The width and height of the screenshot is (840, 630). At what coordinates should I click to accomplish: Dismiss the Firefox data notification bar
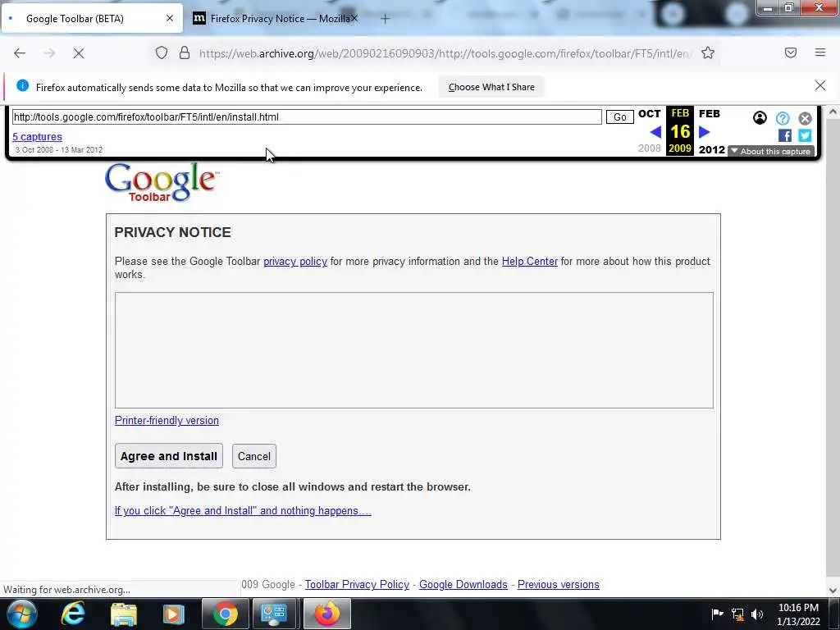pyautogui.click(x=819, y=85)
